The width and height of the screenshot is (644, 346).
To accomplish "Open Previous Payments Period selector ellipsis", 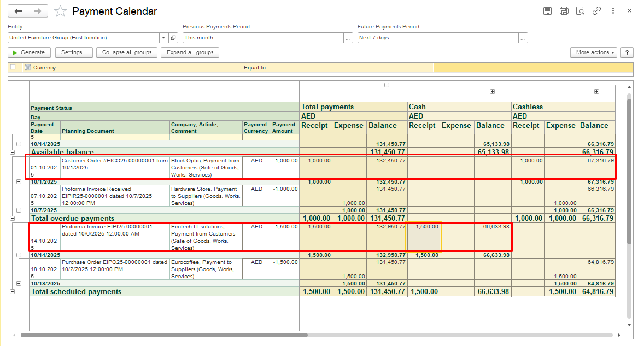I will pos(348,38).
